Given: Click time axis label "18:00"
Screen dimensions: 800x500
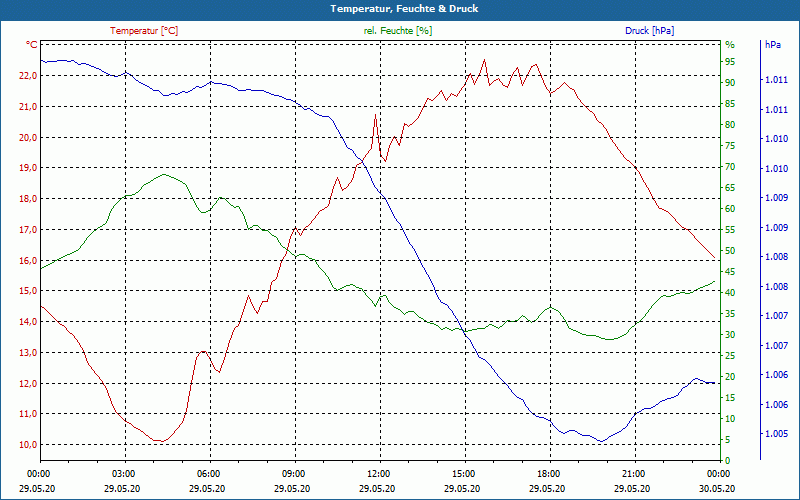Looking at the screenshot, I should point(548,474).
